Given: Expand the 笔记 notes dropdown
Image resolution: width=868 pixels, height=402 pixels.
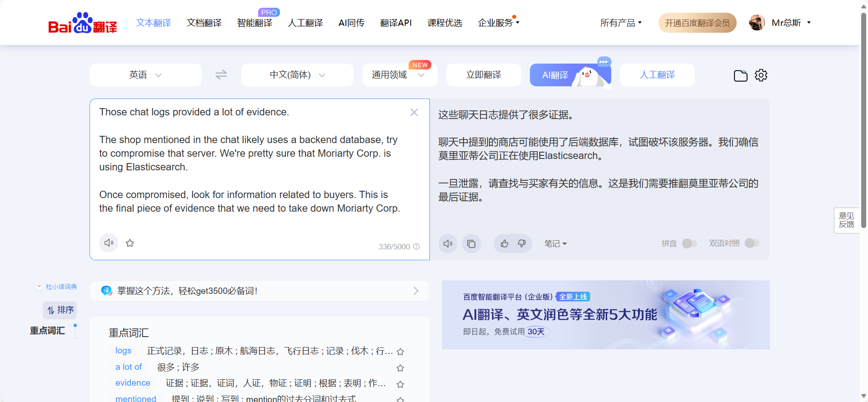Looking at the screenshot, I should [556, 244].
